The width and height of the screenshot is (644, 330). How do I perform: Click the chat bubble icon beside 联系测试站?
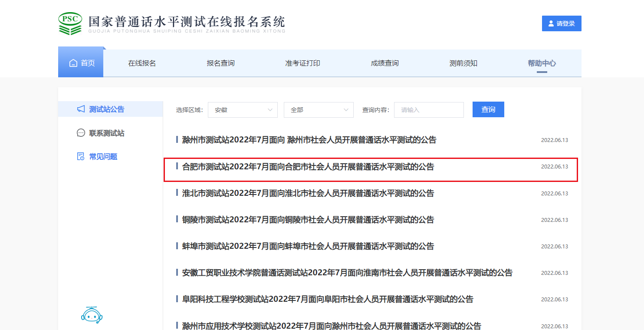coord(81,133)
